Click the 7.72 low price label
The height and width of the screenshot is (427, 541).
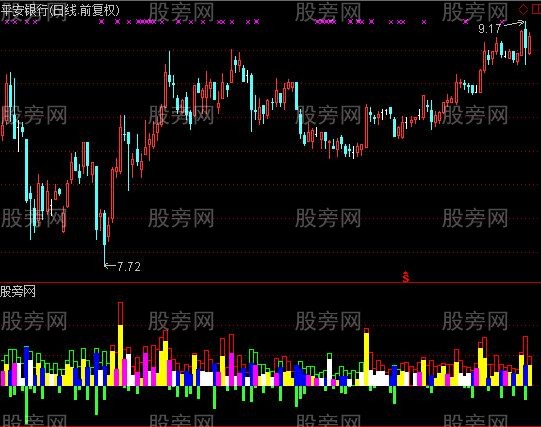tap(129, 267)
